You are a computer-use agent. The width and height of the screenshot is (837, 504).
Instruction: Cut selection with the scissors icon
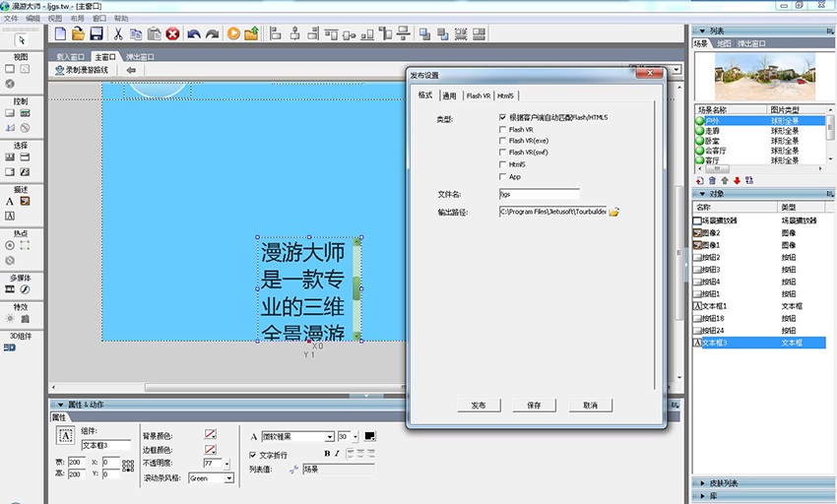point(118,33)
